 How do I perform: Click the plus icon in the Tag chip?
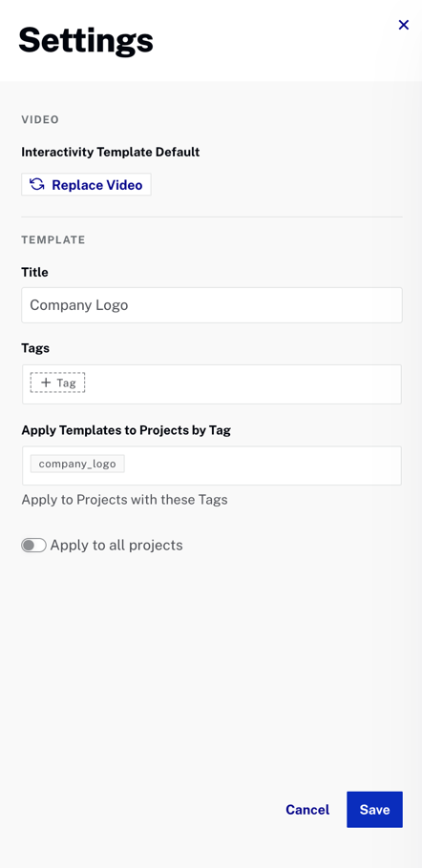tap(46, 382)
